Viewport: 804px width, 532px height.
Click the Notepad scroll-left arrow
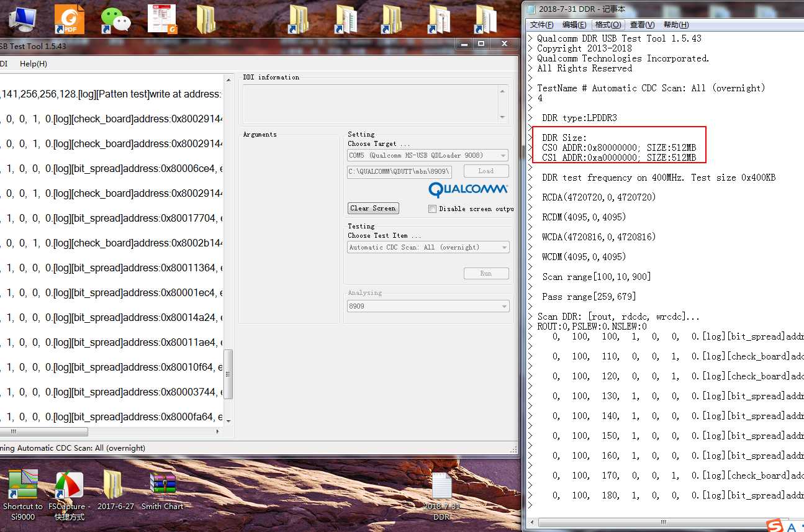532,522
